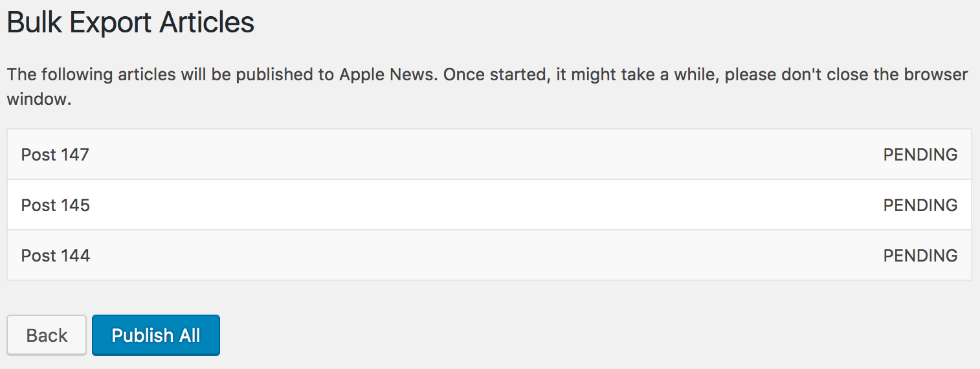Select the Post 144 label
This screenshot has height=369, width=980.
point(56,256)
